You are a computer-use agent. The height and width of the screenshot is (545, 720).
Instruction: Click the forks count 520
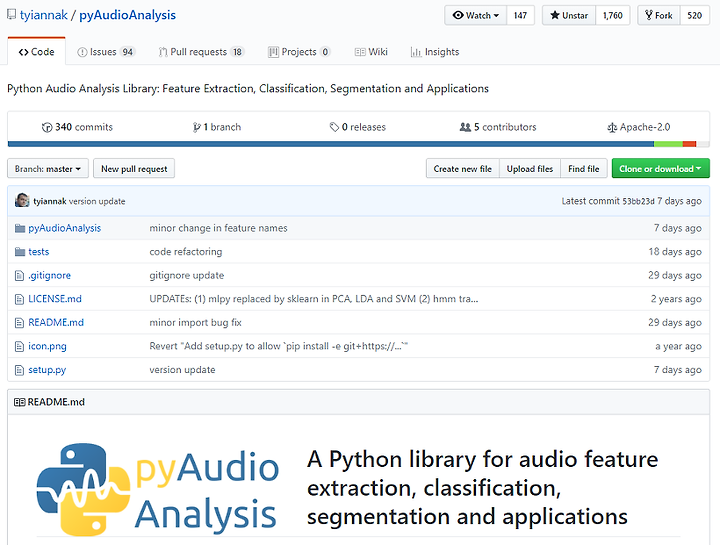pyautogui.click(x=694, y=16)
